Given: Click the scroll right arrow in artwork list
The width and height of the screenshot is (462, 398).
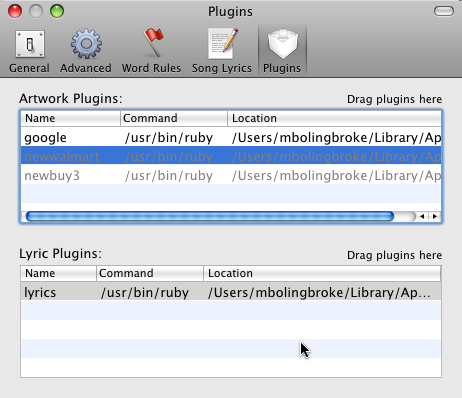Looking at the screenshot, I should (x=435, y=216).
